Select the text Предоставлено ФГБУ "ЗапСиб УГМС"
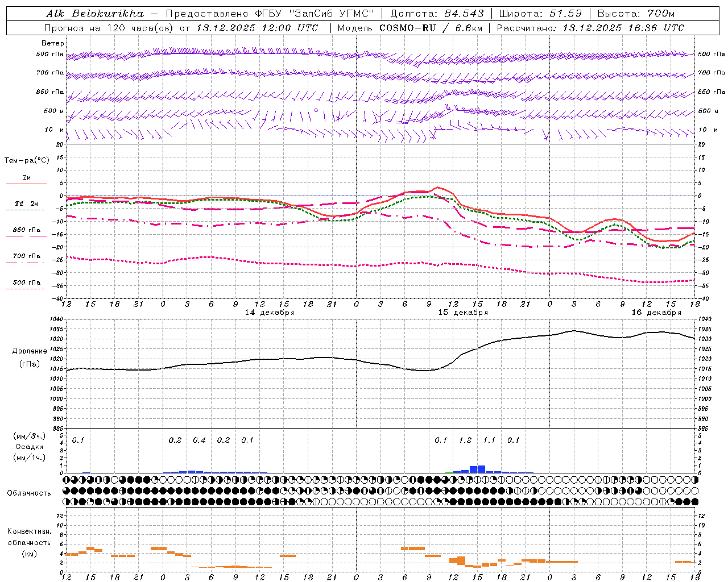 tap(270, 14)
